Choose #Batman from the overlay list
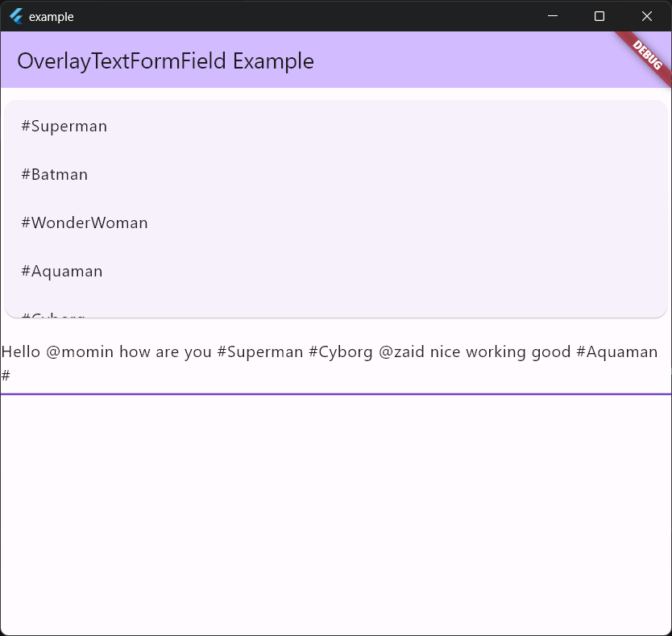 [335, 175]
